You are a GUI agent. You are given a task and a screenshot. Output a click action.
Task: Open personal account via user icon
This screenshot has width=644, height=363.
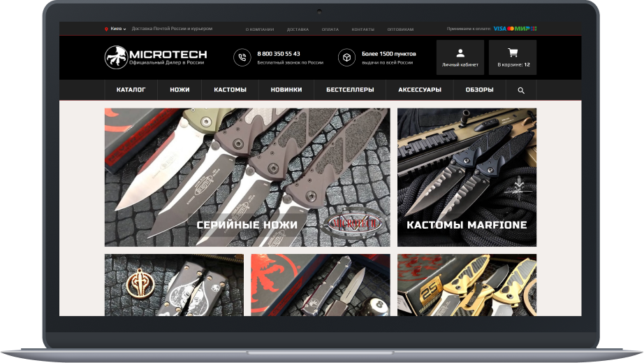(x=460, y=53)
